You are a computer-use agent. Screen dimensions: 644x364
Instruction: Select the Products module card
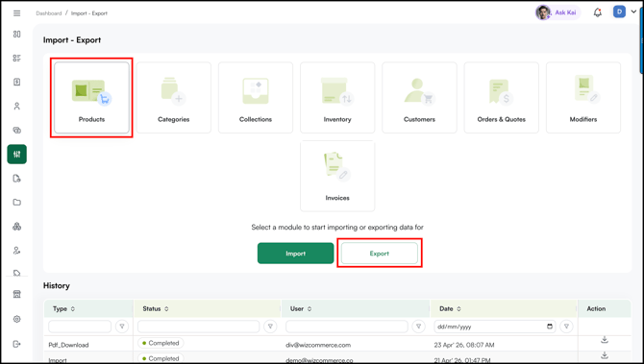pyautogui.click(x=91, y=98)
